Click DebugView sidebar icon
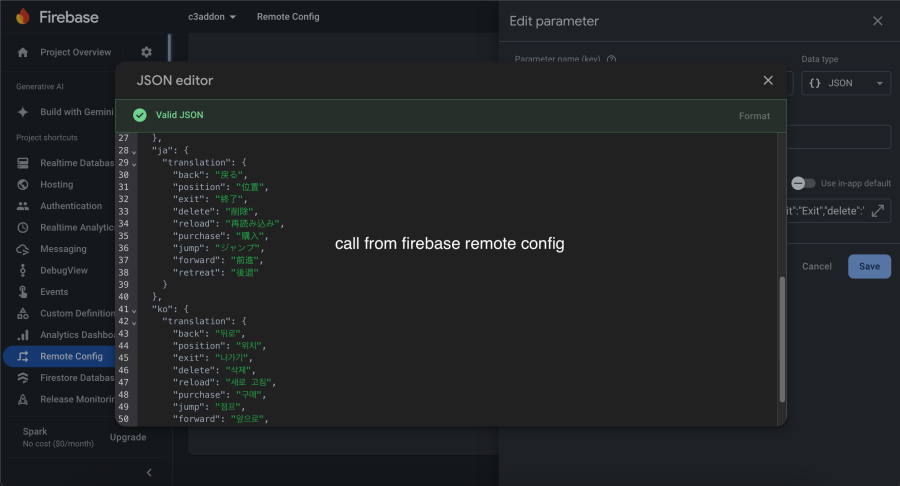Screen dimensions: 900x486 (23, 270)
